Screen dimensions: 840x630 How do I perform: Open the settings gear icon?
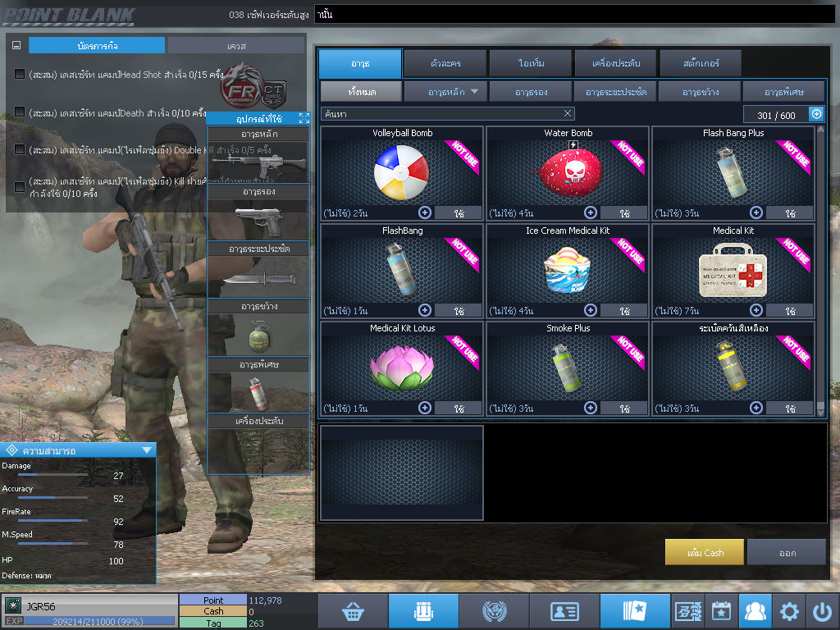(x=788, y=610)
